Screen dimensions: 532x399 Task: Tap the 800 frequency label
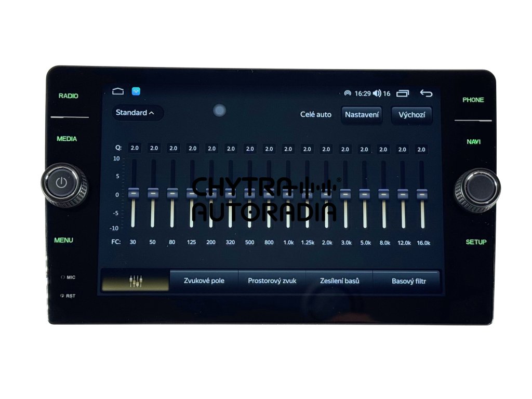point(269,242)
